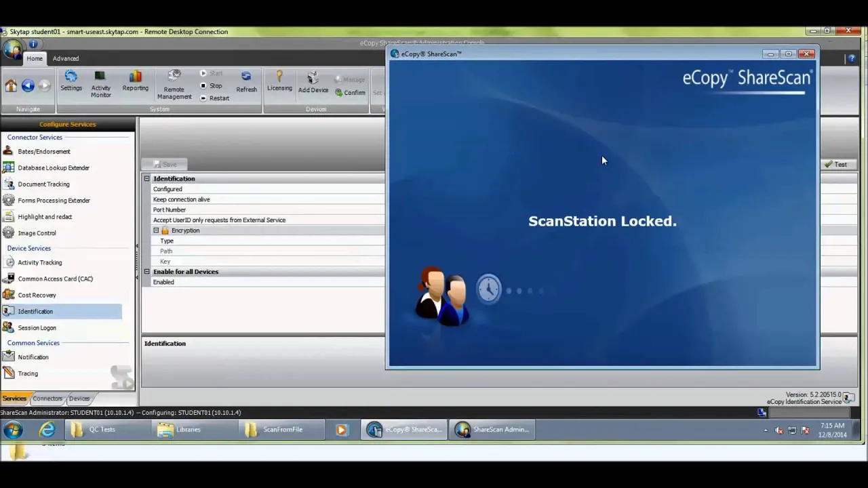Restart the ShareScan service
Screen dimensions: 868x488
[214, 98]
